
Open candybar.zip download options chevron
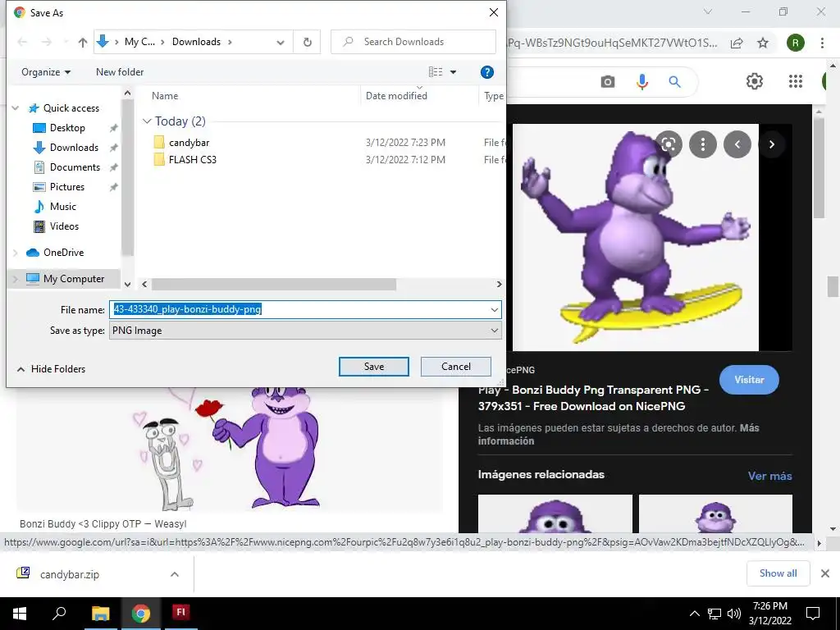click(175, 574)
